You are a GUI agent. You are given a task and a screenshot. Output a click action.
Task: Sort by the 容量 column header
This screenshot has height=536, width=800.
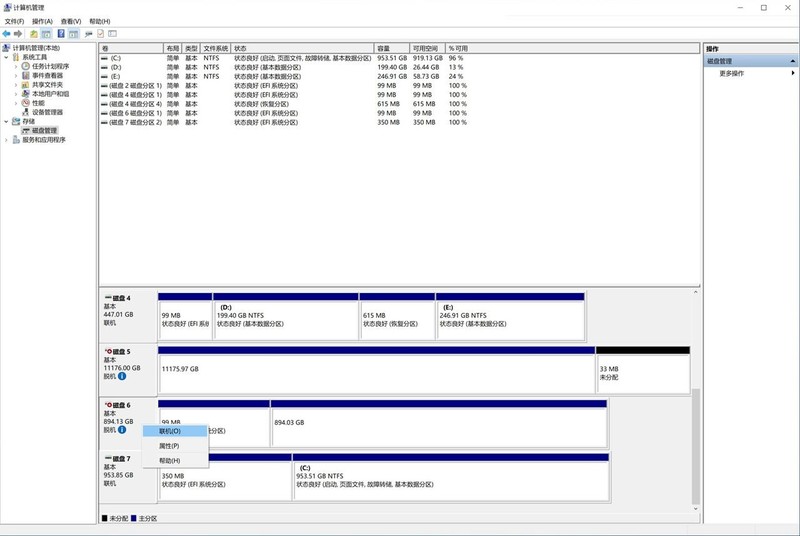[x=392, y=48]
